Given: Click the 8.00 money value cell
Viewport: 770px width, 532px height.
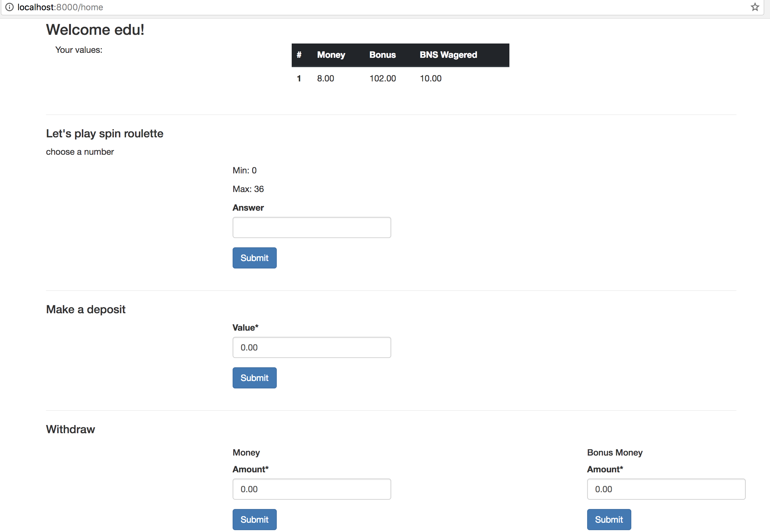Looking at the screenshot, I should click(325, 78).
